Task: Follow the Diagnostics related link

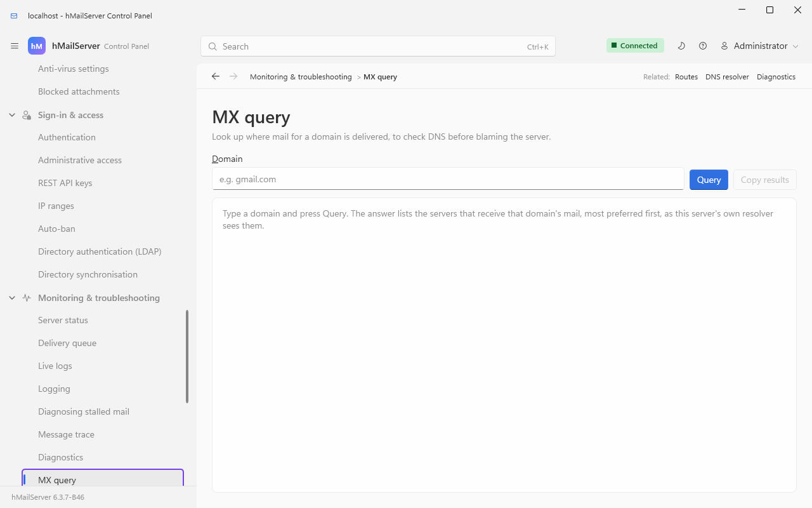Action: click(776, 76)
